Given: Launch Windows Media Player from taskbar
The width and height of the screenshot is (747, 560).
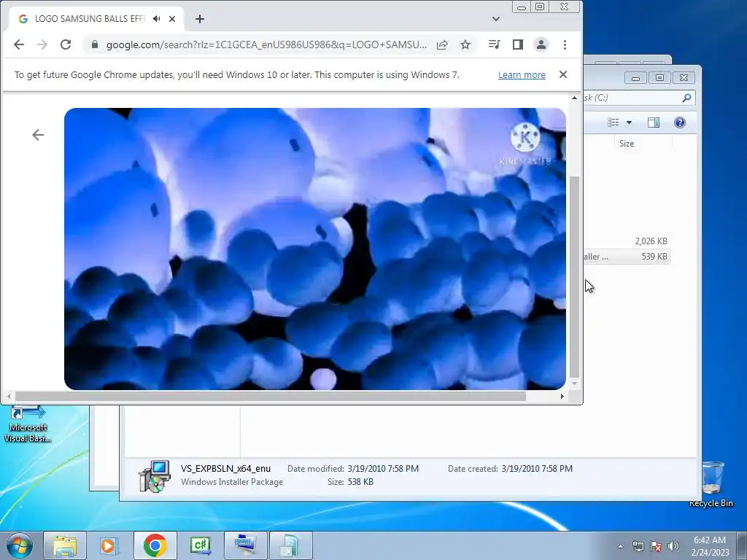Looking at the screenshot, I should [x=109, y=545].
